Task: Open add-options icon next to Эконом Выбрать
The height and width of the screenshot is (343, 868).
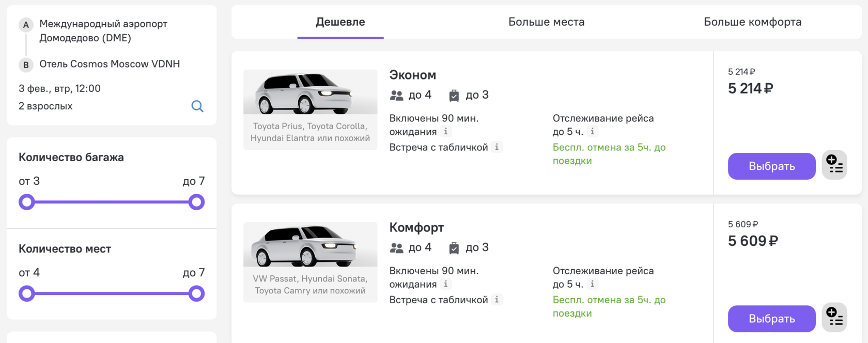Action: (x=834, y=165)
